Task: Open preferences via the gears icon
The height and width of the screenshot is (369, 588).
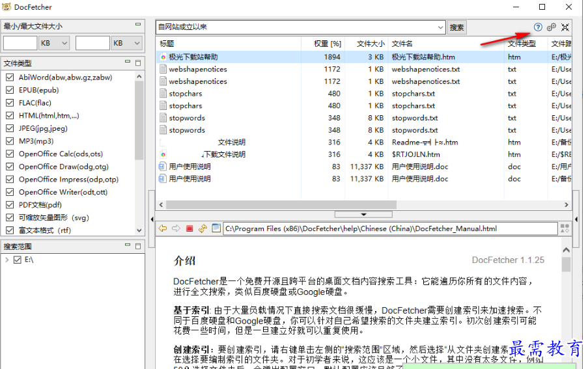Action: click(x=552, y=27)
